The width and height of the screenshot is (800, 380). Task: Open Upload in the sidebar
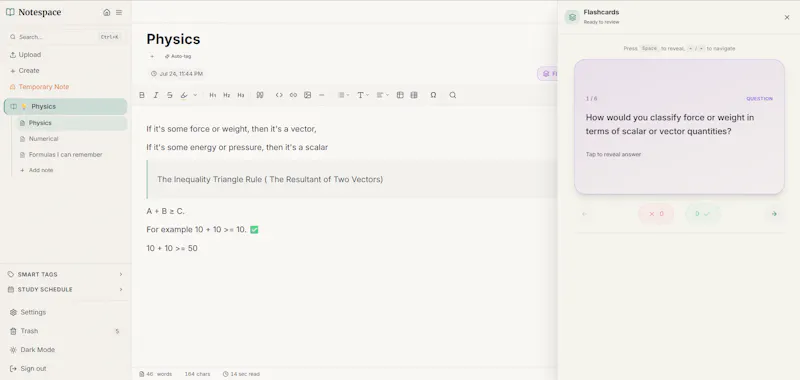(25, 55)
